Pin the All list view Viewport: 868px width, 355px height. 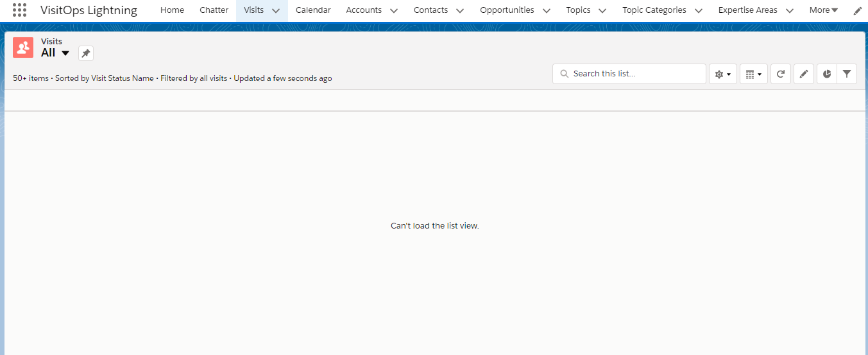click(86, 53)
